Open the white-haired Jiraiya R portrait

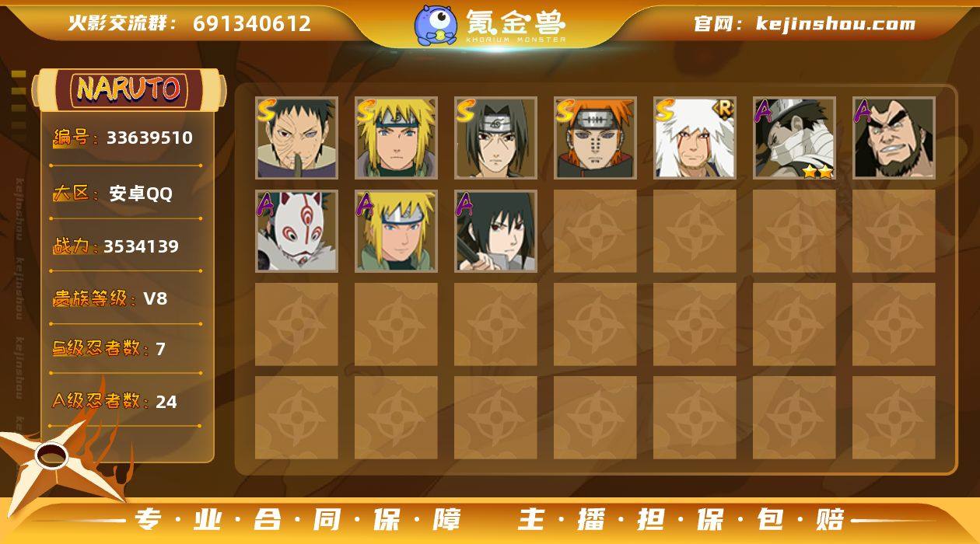(x=695, y=138)
